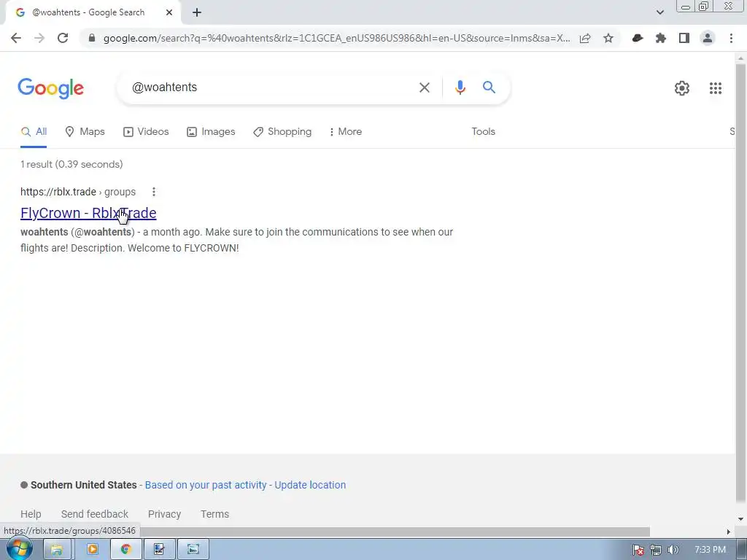Open the Terms footer link

pyautogui.click(x=214, y=514)
